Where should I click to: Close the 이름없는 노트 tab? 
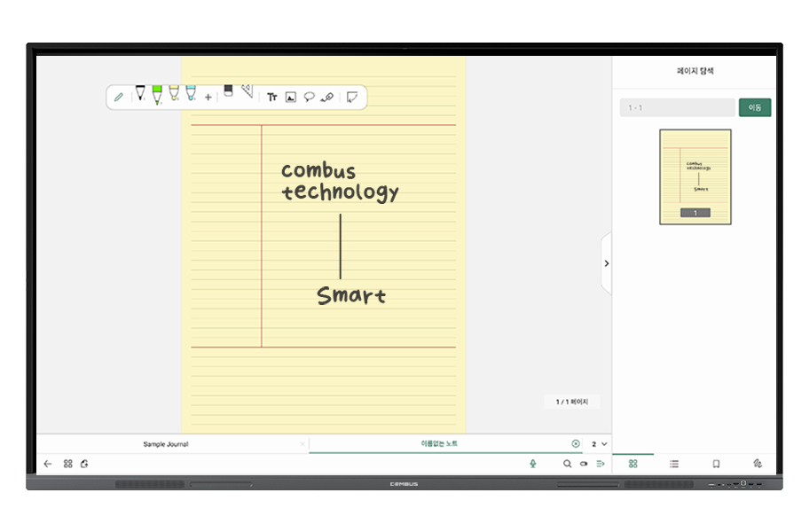576,444
